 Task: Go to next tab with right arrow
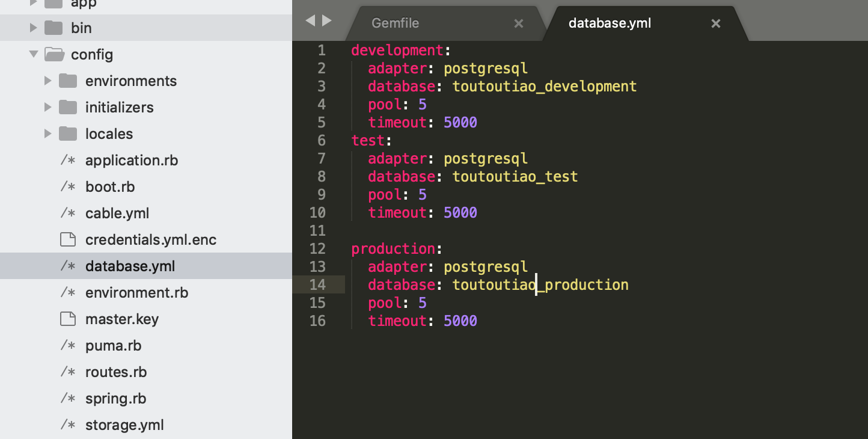pos(327,21)
